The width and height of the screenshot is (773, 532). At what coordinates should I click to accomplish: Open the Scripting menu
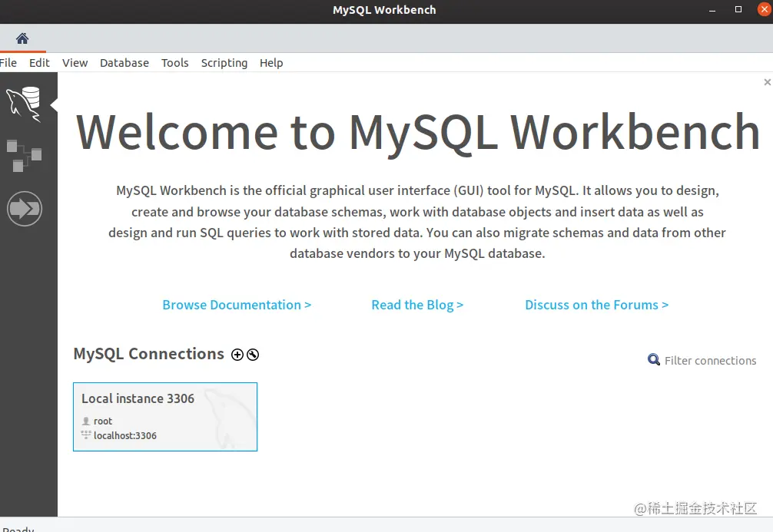[224, 63]
